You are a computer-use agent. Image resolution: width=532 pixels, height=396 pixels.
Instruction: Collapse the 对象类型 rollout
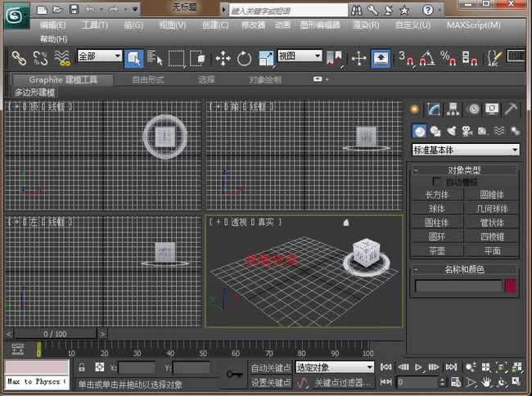coord(465,170)
